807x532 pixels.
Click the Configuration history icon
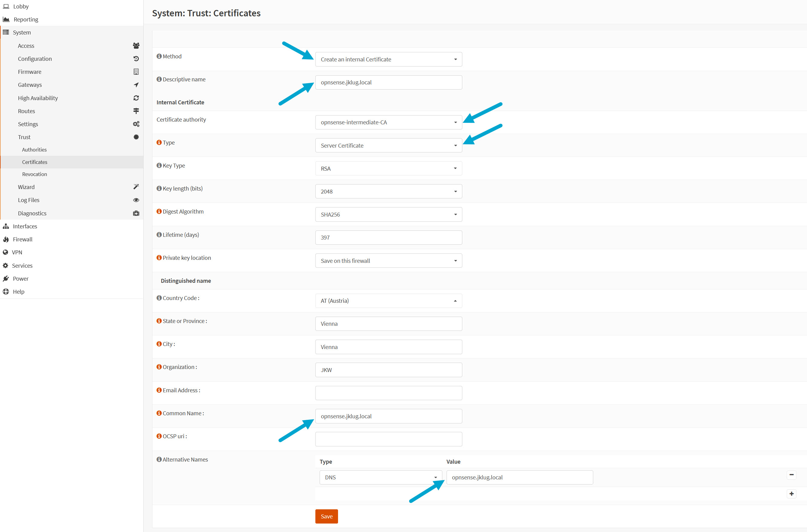(x=136, y=59)
